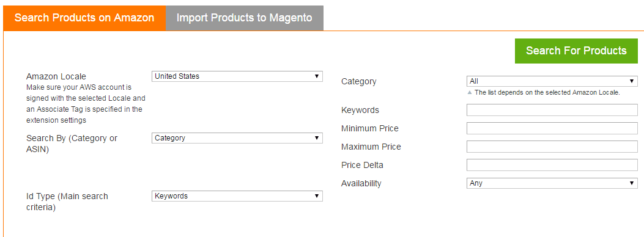The height and width of the screenshot is (237, 644).
Task: Open the Import Products to Magento tab
Action: [245, 18]
